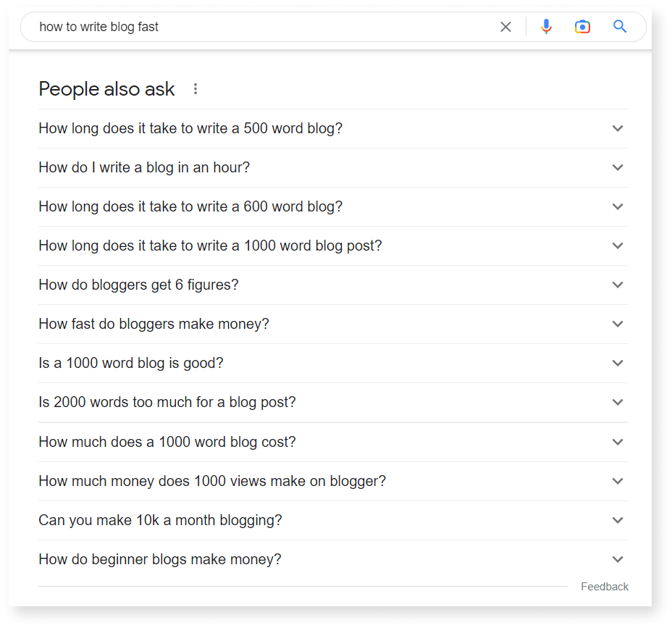Open 'Is a 1000 word blog is good?' question
The width and height of the screenshot is (672, 628).
131,363
